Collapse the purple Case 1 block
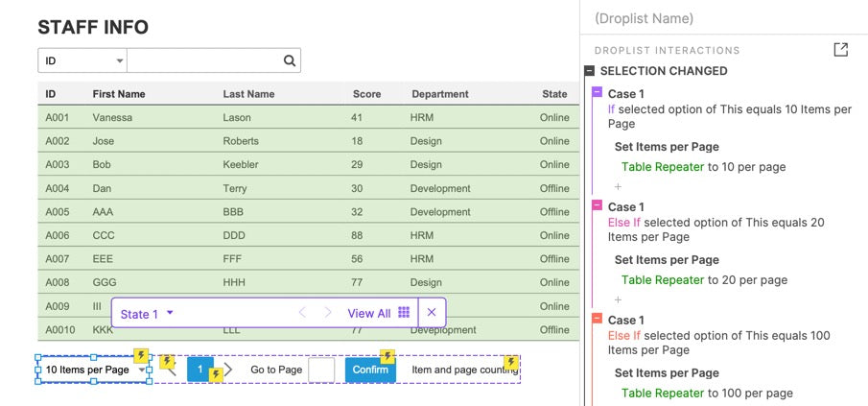This screenshot has width=868, height=406. (597, 92)
